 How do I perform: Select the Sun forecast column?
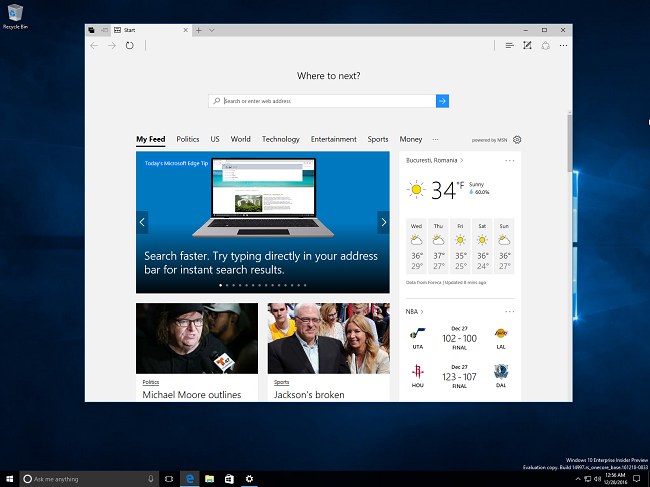pos(504,246)
